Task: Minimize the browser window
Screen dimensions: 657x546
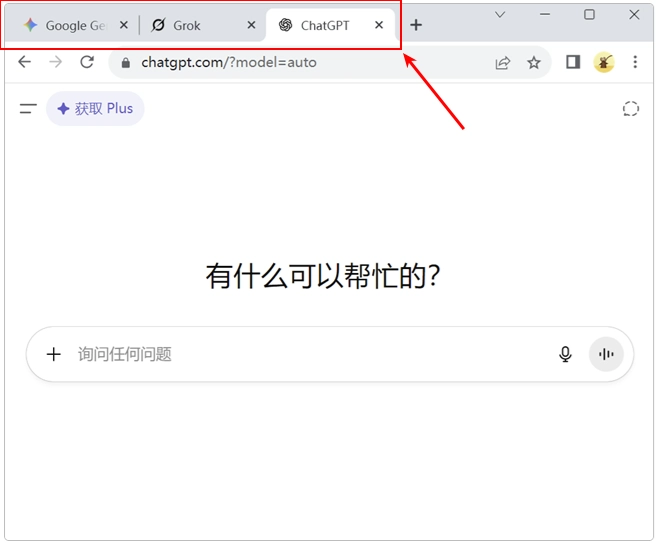Action: tap(545, 15)
